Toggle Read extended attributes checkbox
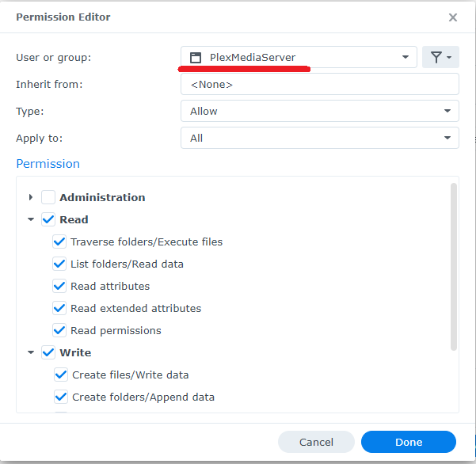 tap(59, 308)
